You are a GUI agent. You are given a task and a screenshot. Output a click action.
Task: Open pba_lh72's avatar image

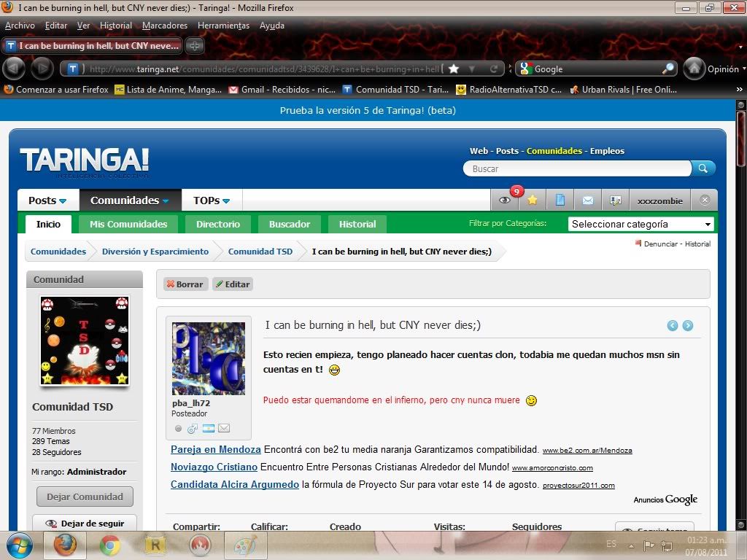[209, 358]
